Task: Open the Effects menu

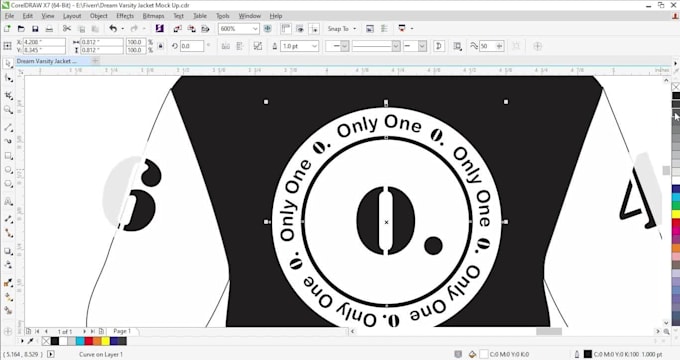Action: [x=125, y=16]
